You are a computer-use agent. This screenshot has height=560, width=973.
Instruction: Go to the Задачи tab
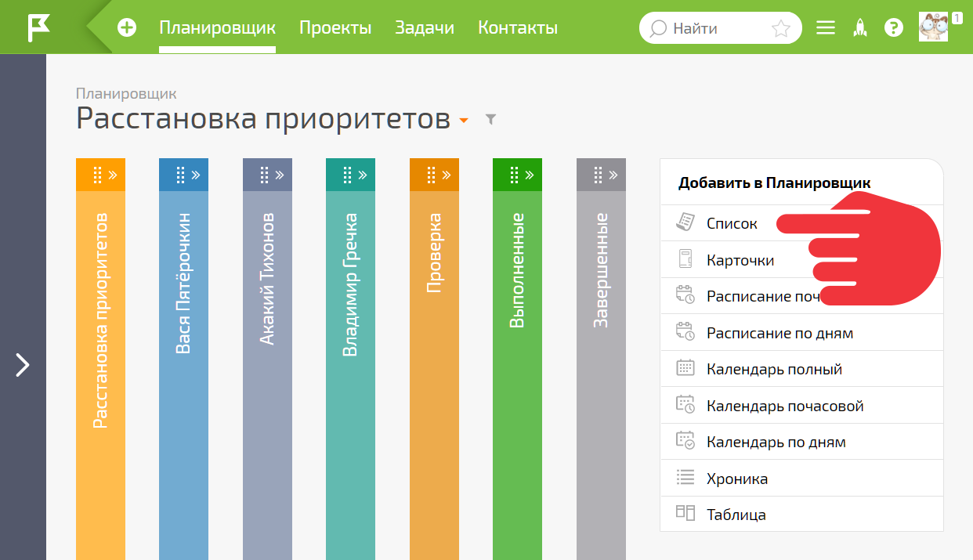tap(425, 28)
